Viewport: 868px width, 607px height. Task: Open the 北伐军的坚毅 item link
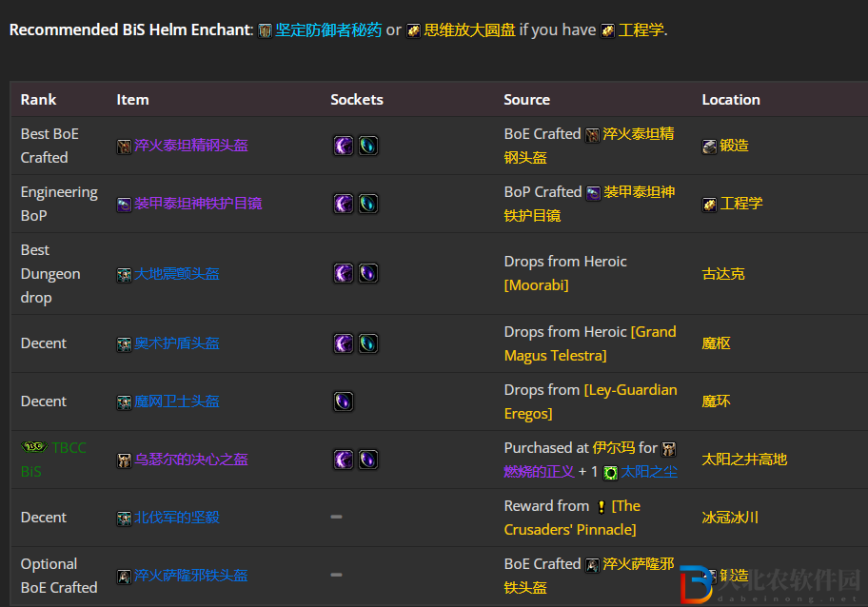(177, 518)
